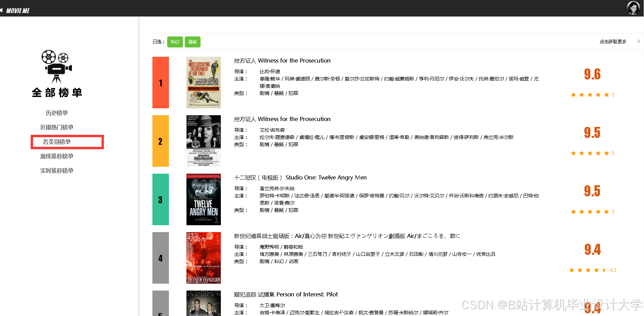
Task: Click 点击获取更多 link
Action: tap(613, 42)
